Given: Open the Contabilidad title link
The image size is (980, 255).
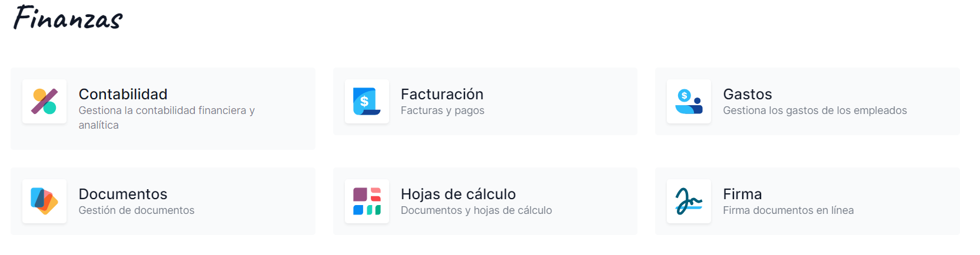Looking at the screenshot, I should click(123, 94).
